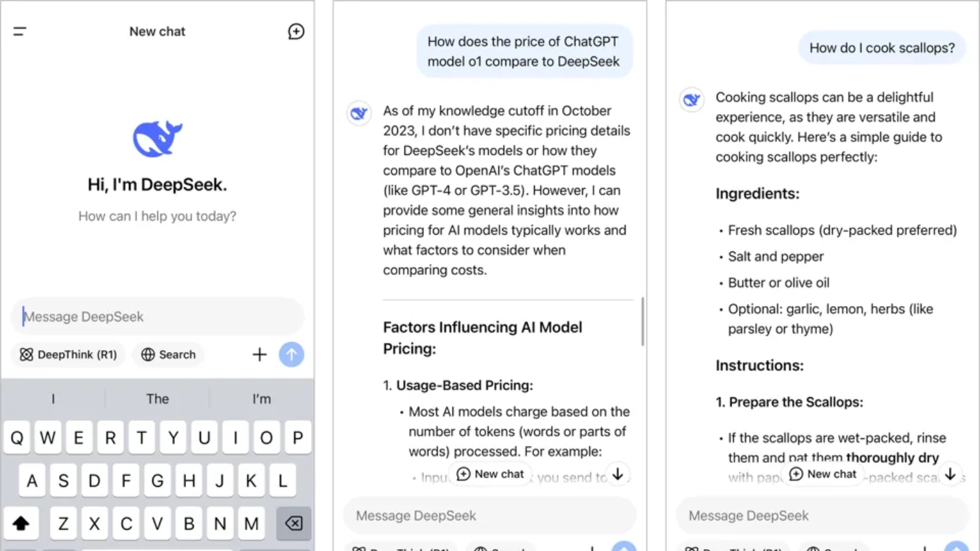Select the ChatGPT o1 price question bubble
The width and height of the screenshot is (980, 551).
(524, 51)
